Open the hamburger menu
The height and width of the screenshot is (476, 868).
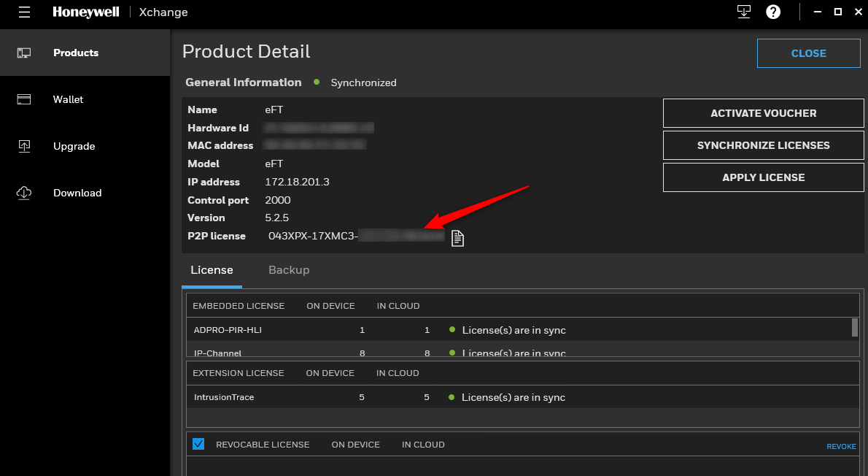[x=24, y=12]
